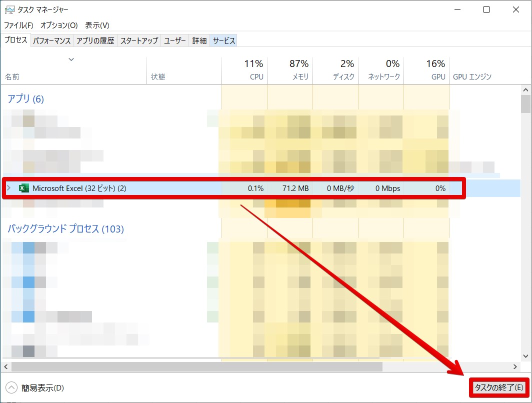532x403 pixels.
Task: Maximize the Task Manager window
Action: coord(486,9)
